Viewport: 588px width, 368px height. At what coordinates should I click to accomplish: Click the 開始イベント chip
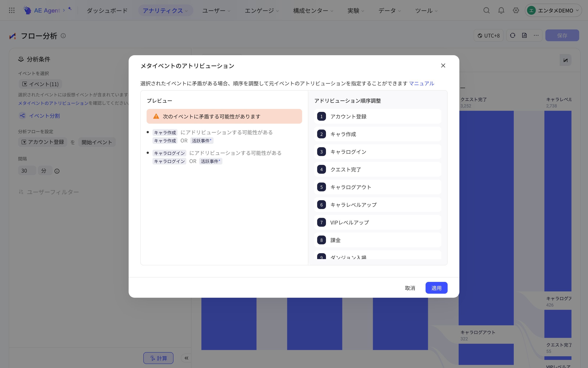97,142
